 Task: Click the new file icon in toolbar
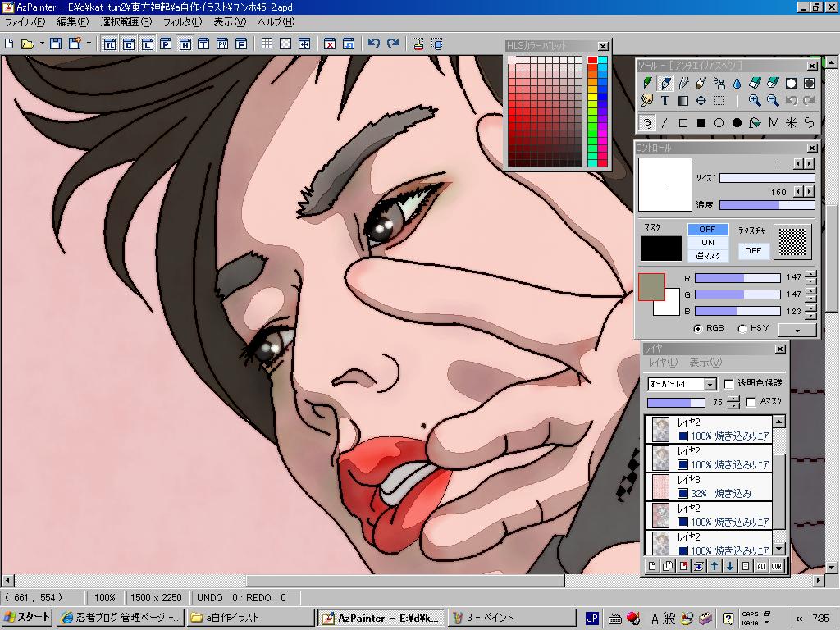click(9, 44)
